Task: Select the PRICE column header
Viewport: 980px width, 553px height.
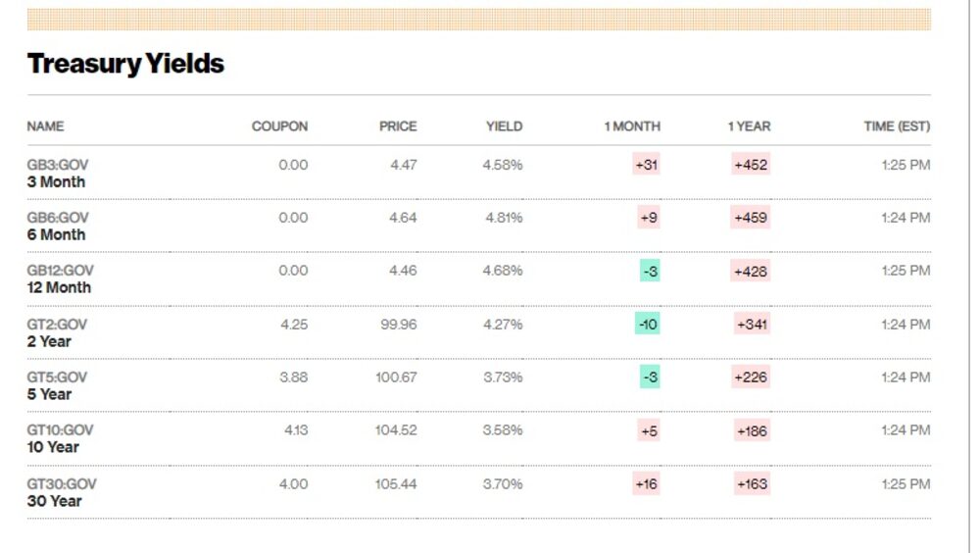Action: 398,126
